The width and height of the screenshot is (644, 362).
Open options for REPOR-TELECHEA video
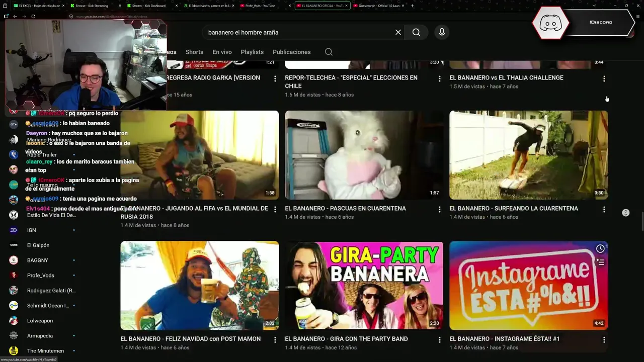pos(439,78)
